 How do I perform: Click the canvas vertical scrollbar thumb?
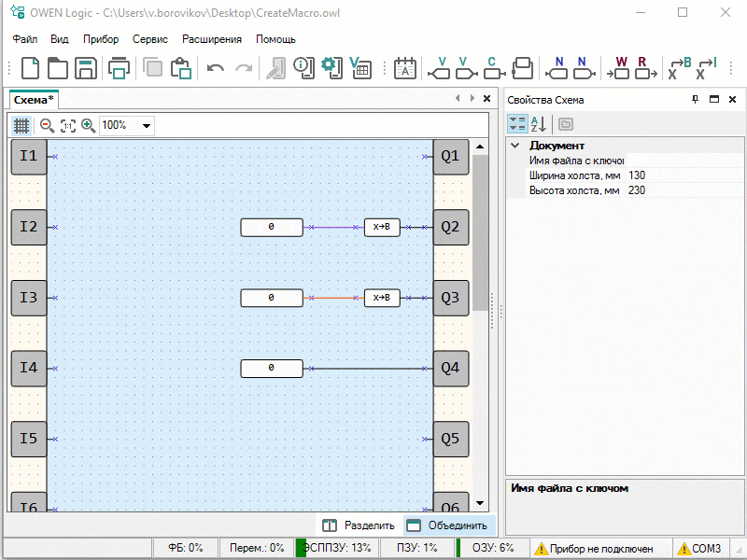point(480,233)
